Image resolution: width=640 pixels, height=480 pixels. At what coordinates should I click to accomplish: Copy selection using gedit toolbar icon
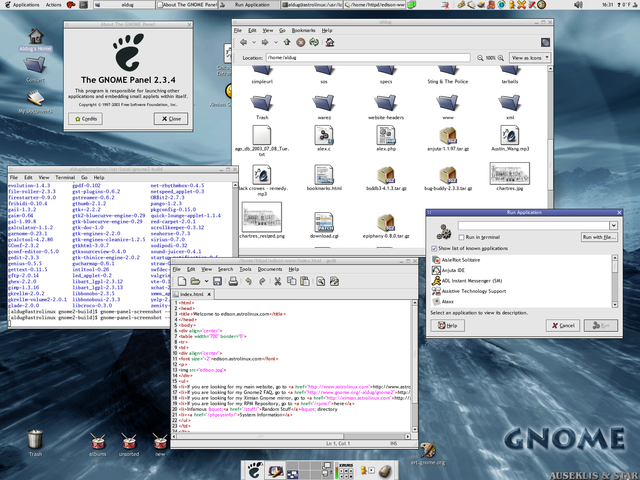click(291, 281)
